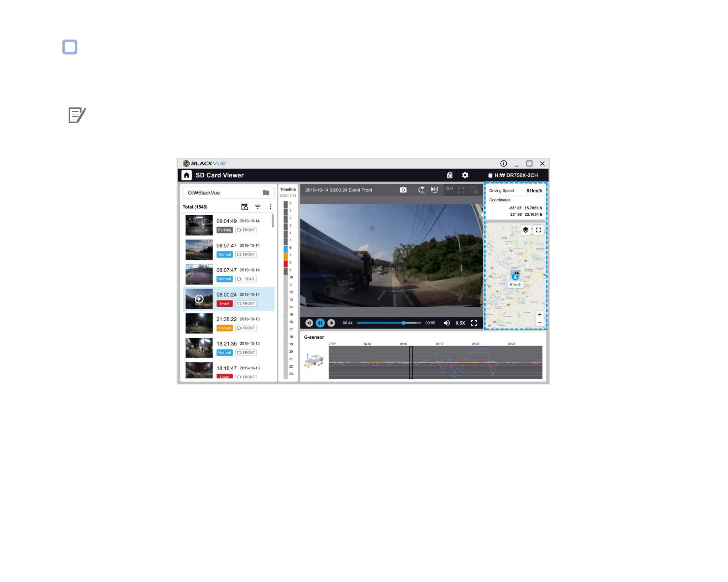Select the H:\ DR750X-2CH SD card
728x582 pixels.
point(513,175)
